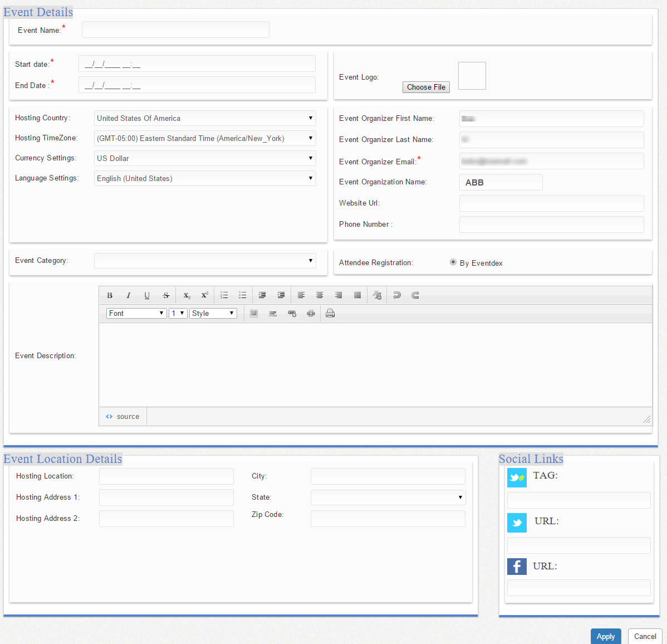Open the Language Settings dropdown
Screen dimensions: 667x644
[x=204, y=178]
